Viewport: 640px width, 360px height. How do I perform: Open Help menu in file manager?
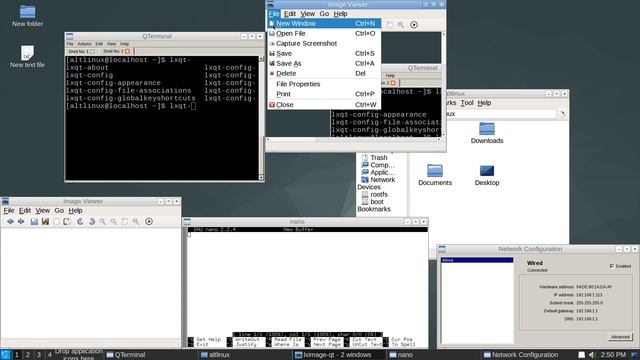coord(484,103)
